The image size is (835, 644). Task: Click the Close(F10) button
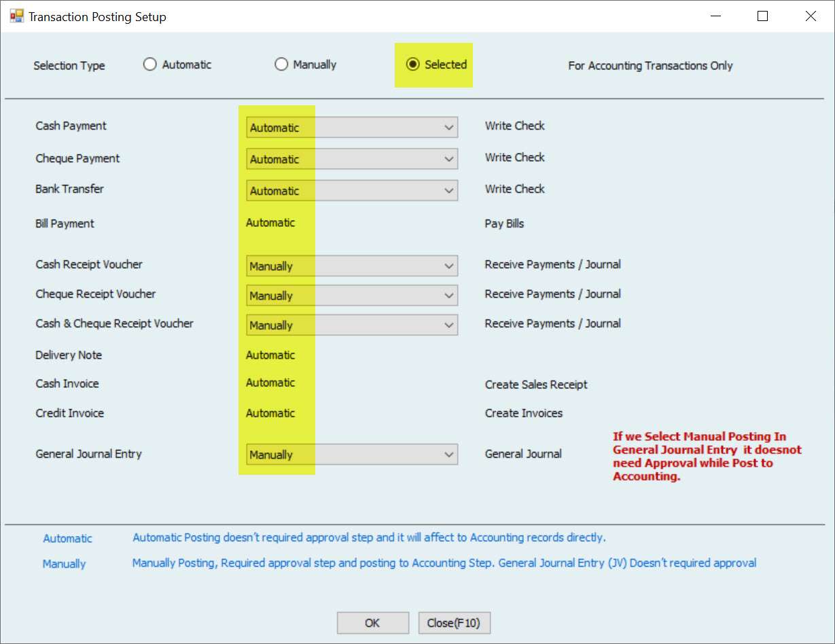455,623
